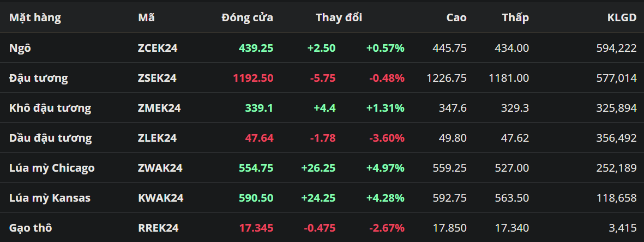Click the Mặt hàng column header
Viewport: 644px width, 242px height.
click(x=35, y=17)
